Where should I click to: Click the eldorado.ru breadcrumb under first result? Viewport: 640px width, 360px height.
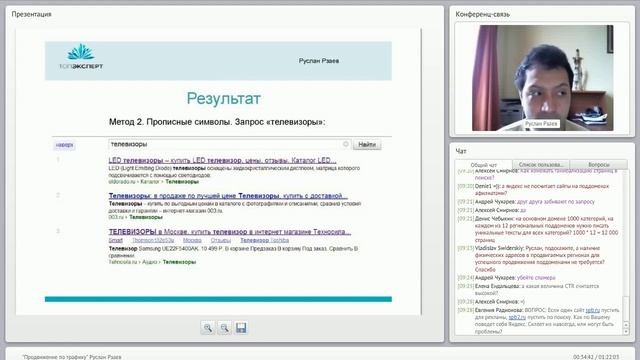(153, 182)
